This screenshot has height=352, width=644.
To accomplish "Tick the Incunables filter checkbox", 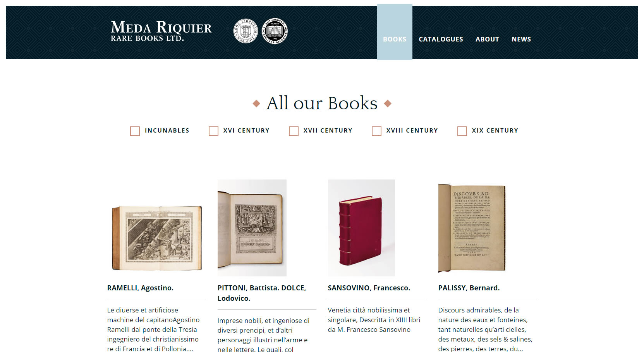I will (x=135, y=131).
